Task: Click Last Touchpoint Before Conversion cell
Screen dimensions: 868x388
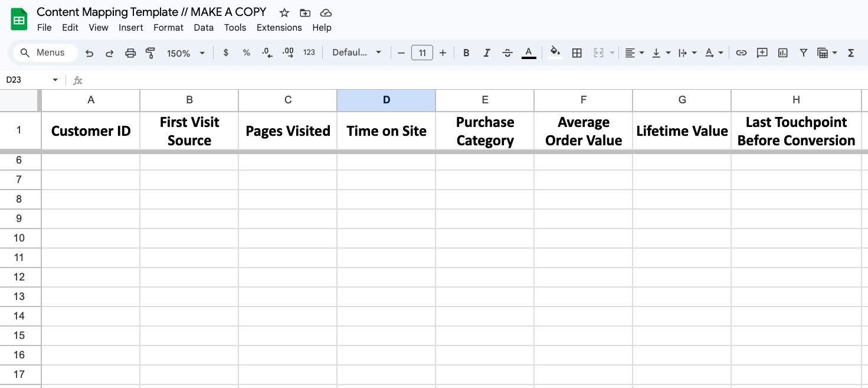Action: (796, 131)
